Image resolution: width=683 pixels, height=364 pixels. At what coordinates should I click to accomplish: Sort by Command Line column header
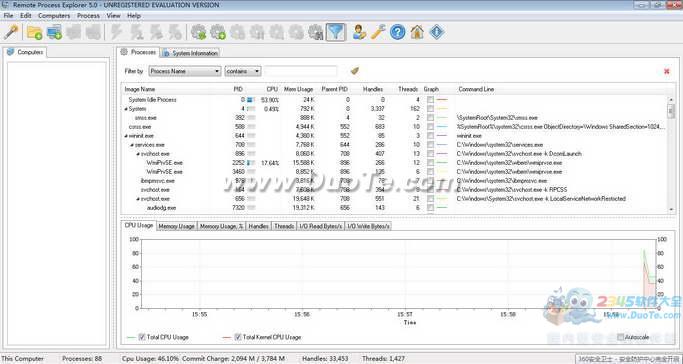pyautogui.click(x=476, y=89)
